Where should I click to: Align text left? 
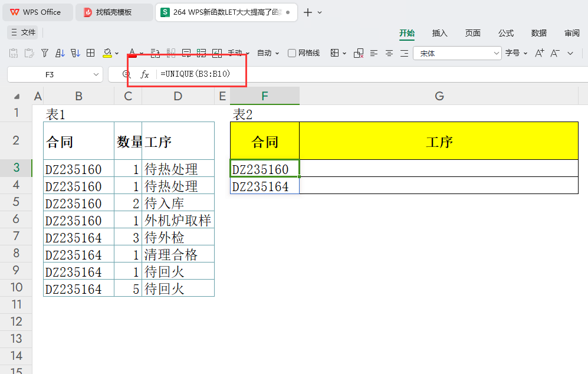pyautogui.click(x=374, y=53)
